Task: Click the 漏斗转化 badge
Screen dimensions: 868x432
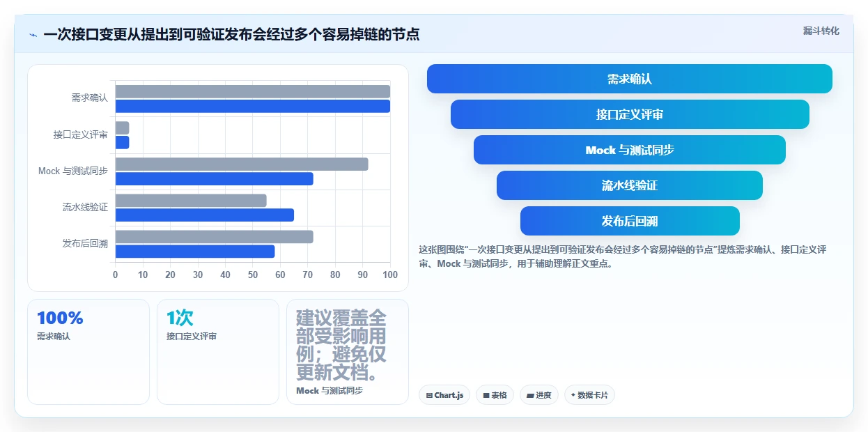Action: pyautogui.click(x=821, y=31)
